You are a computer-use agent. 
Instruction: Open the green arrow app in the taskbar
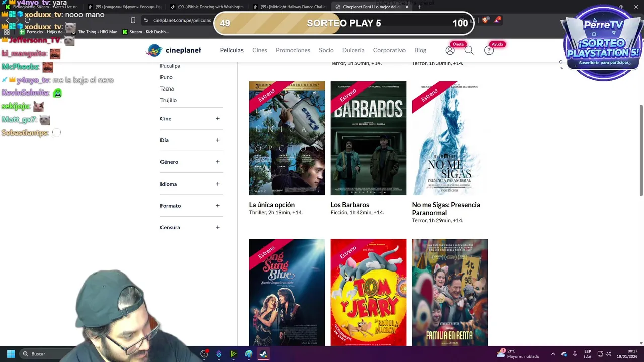tap(233, 354)
